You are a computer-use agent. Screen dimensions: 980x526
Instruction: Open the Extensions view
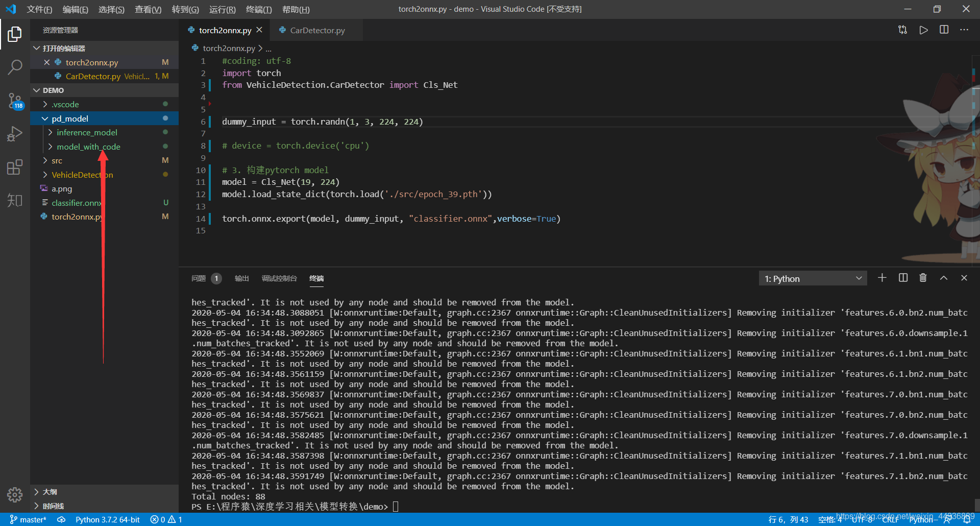(x=15, y=167)
